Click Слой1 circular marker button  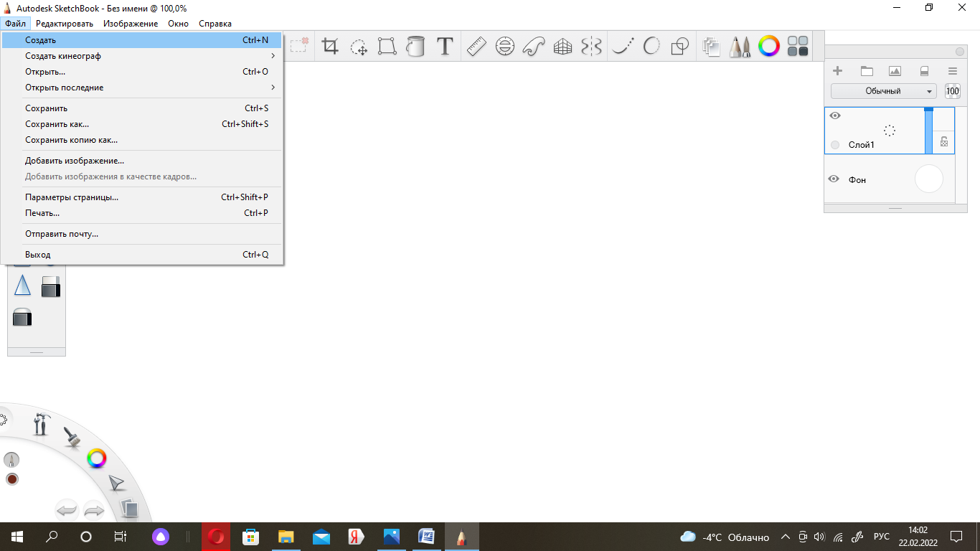coord(835,145)
